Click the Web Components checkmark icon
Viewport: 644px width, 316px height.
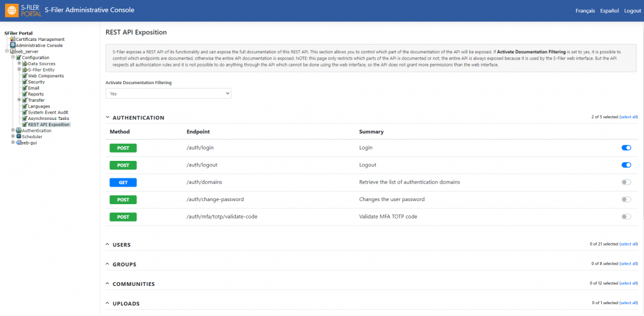25,76
